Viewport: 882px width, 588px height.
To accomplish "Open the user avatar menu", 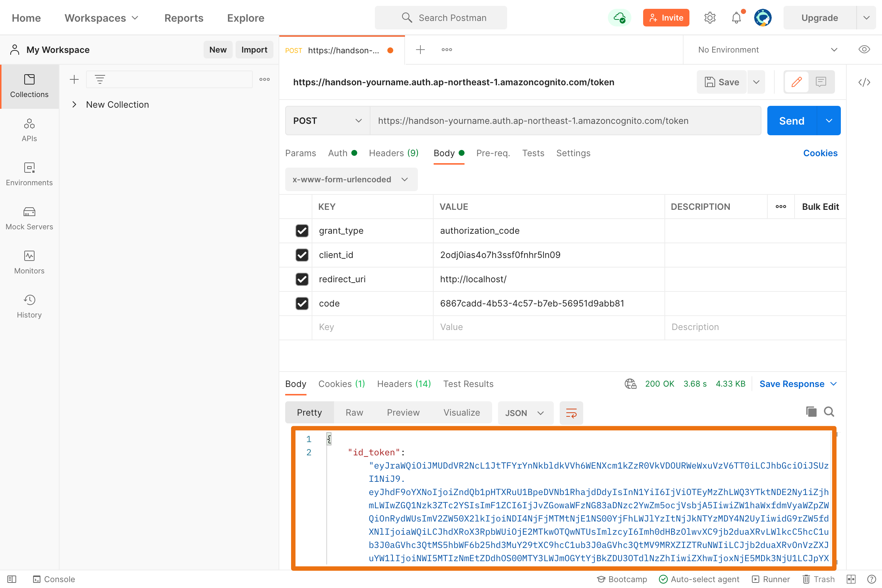I will click(x=762, y=18).
